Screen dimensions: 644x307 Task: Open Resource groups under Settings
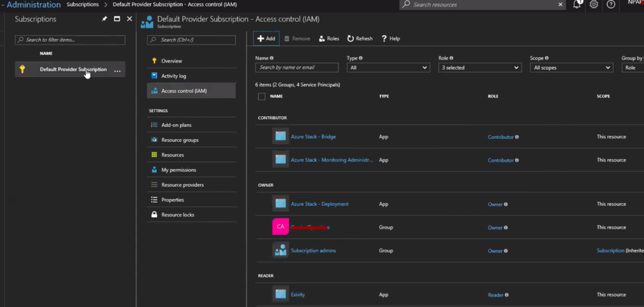(x=191, y=140)
